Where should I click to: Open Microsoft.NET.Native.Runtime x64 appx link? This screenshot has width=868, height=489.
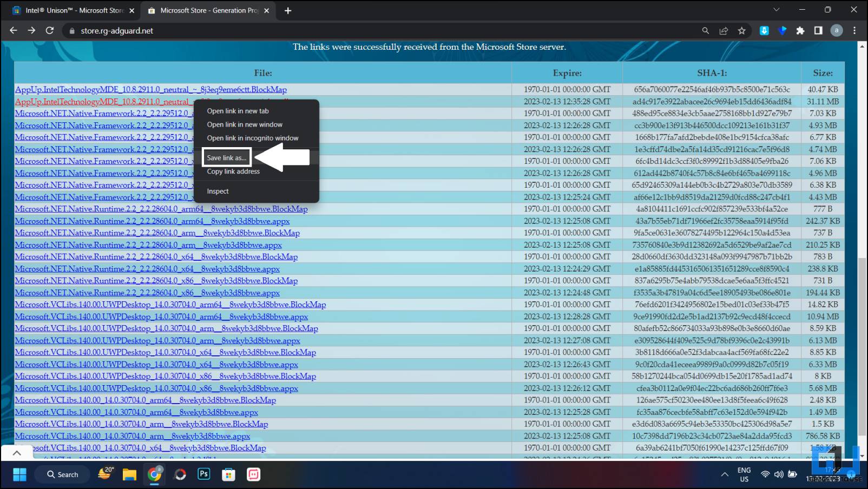coord(147,268)
